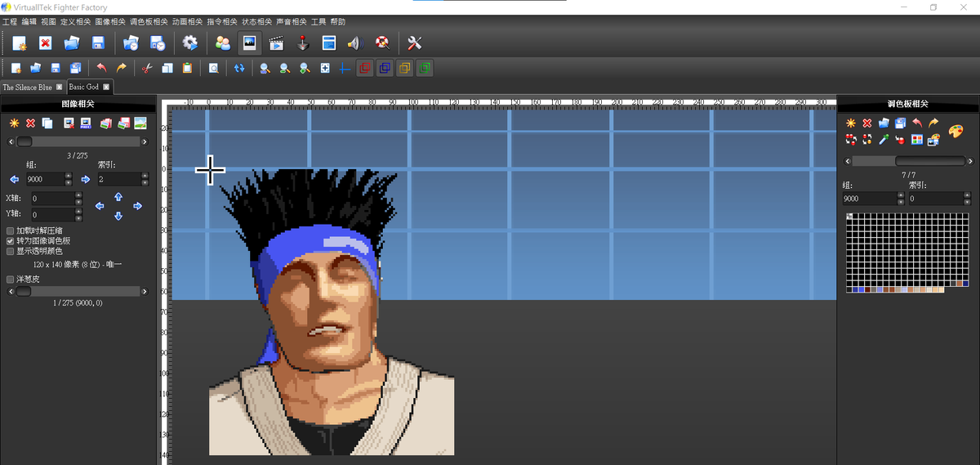The image size is (980, 465).
Task: Open the states window icon
Action: (328, 43)
